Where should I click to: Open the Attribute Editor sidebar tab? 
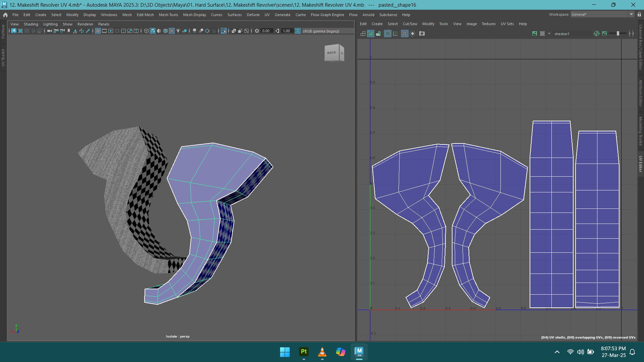coord(640,92)
